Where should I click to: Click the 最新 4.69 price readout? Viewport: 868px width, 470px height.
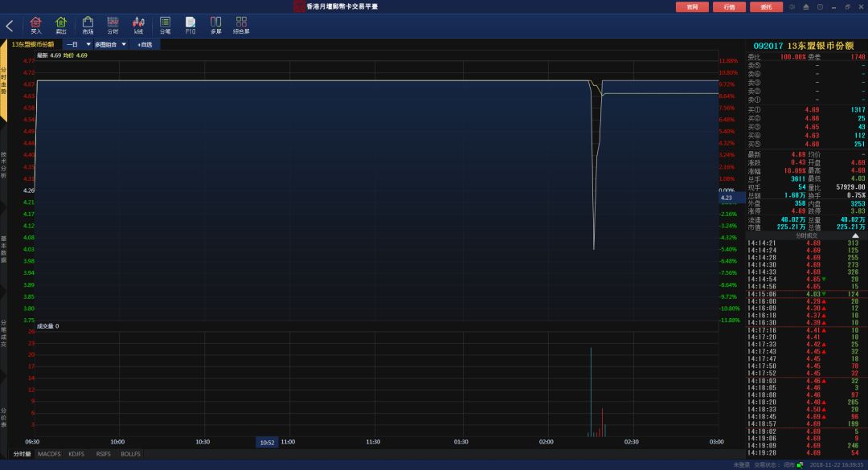point(49,55)
